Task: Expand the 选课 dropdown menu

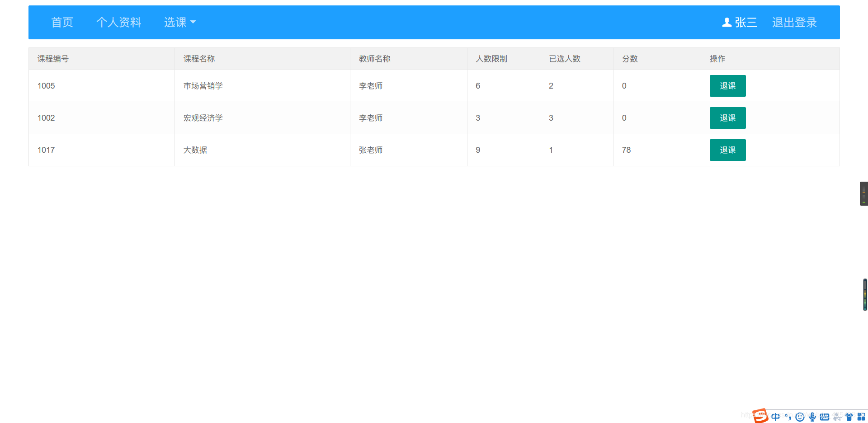Action: 179,22
